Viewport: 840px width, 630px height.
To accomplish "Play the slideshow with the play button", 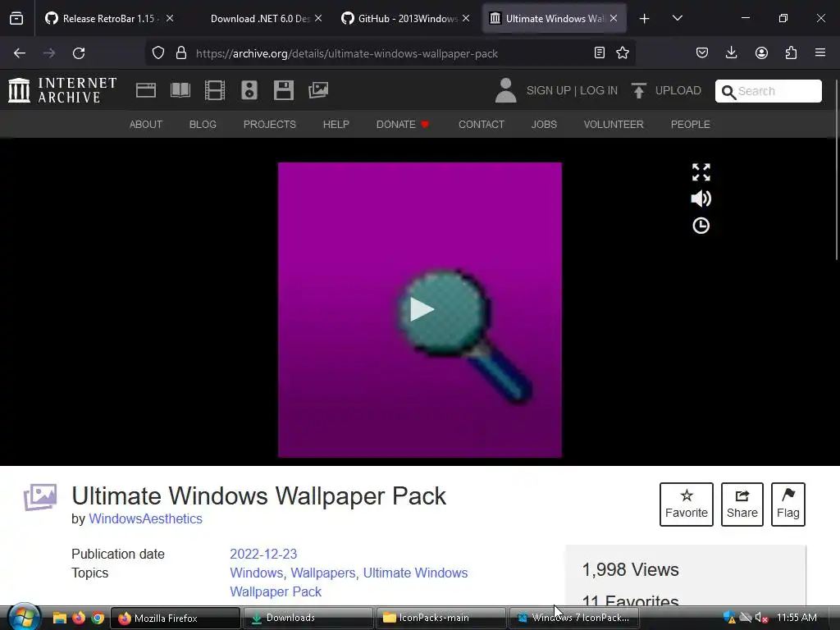I will (x=421, y=309).
